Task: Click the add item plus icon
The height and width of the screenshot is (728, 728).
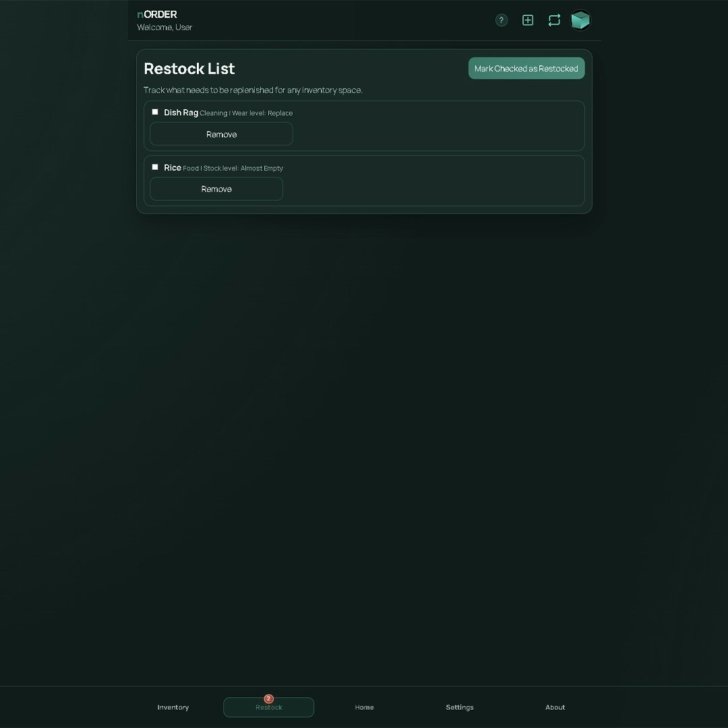Action: [x=528, y=20]
